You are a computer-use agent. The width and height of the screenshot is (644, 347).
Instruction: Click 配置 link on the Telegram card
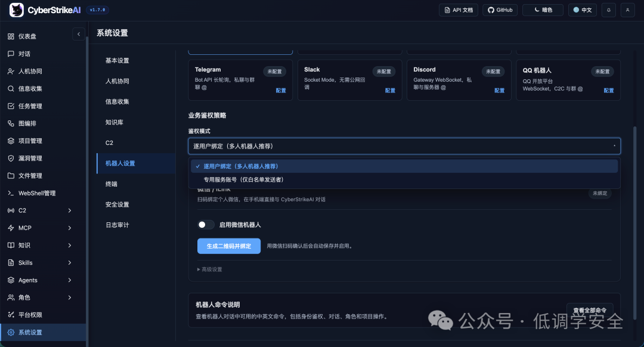click(281, 91)
